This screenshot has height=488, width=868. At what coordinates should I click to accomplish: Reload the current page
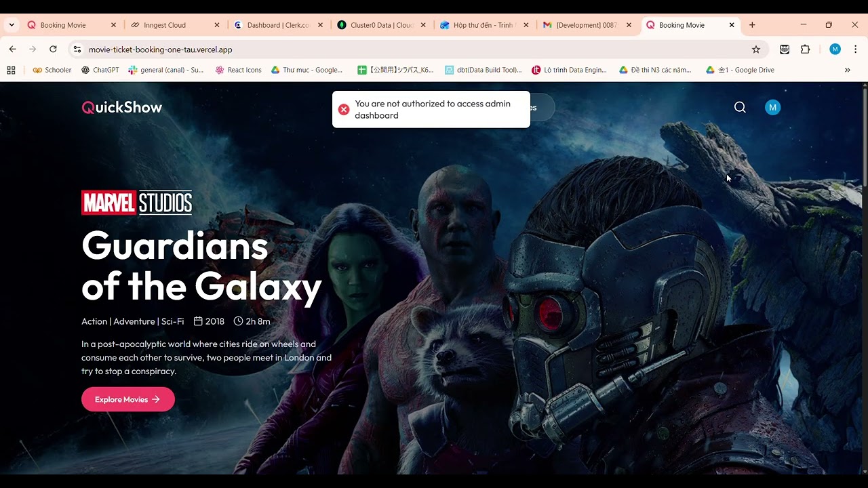(x=53, y=49)
